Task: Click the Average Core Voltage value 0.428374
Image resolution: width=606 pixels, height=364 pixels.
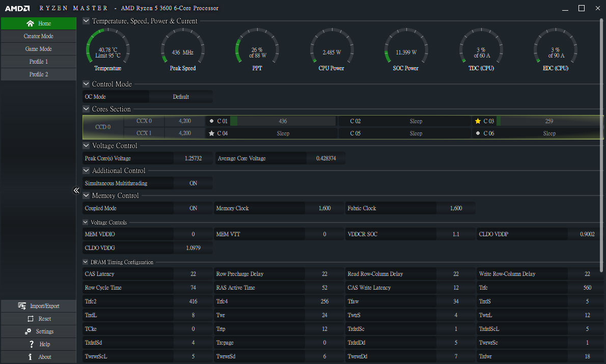Action: click(x=326, y=158)
